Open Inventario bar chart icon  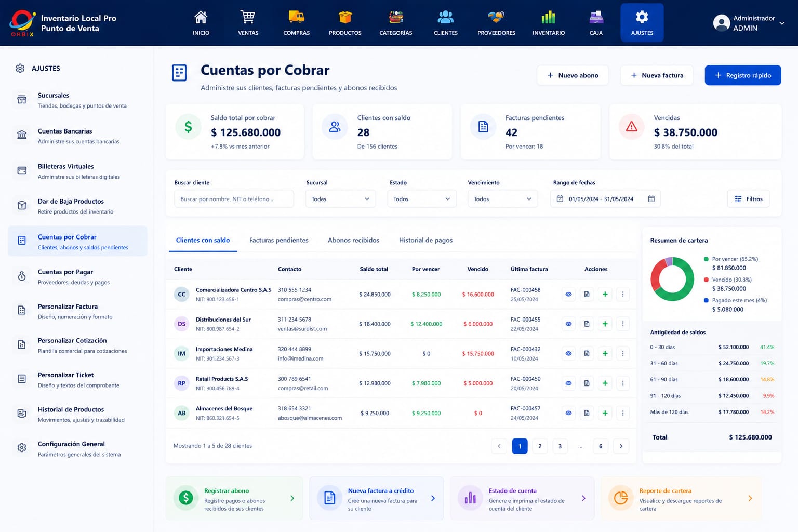coord(549,17)
